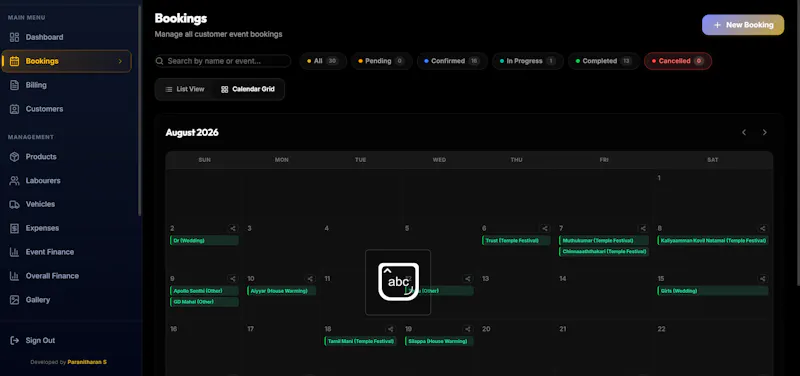Click the share icon on August 15
This screenshot has width=800, height=376.
click(x=762, y=279)
